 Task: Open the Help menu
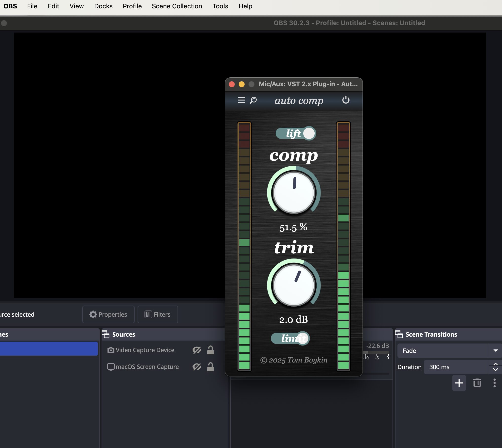click(245, 6)
